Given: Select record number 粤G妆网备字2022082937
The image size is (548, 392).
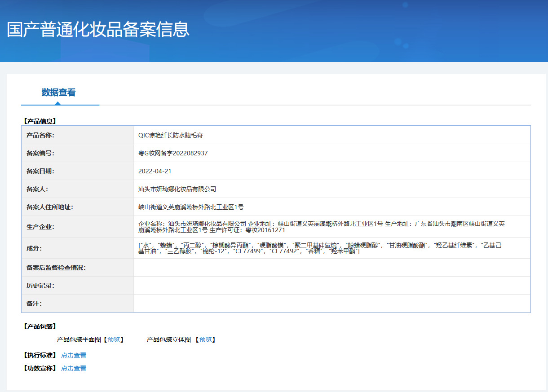Looking at the screenshot, I should 173,153.
